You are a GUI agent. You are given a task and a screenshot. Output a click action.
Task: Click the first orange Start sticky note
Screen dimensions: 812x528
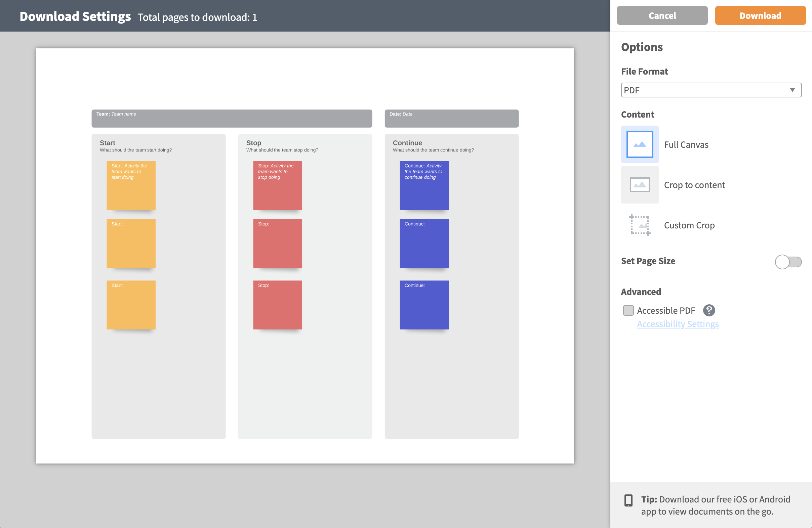pyautogui.click(x=131, y=185)
